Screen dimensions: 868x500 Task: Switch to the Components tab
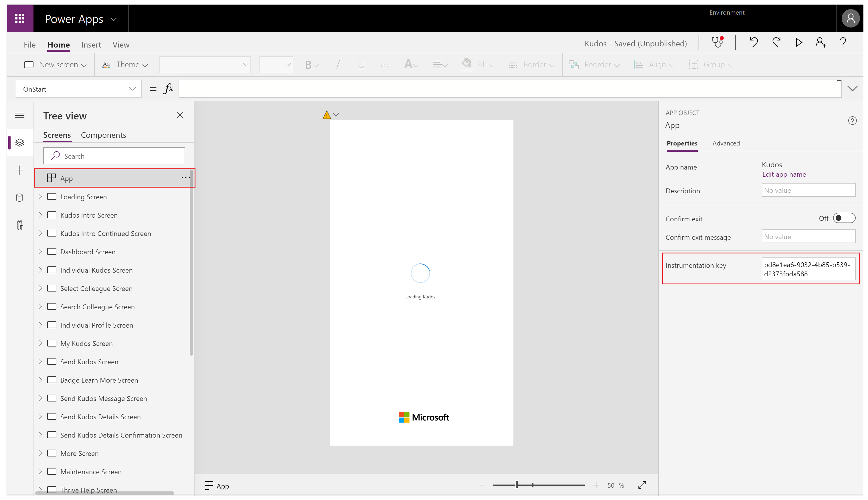(x=103, y=134)
